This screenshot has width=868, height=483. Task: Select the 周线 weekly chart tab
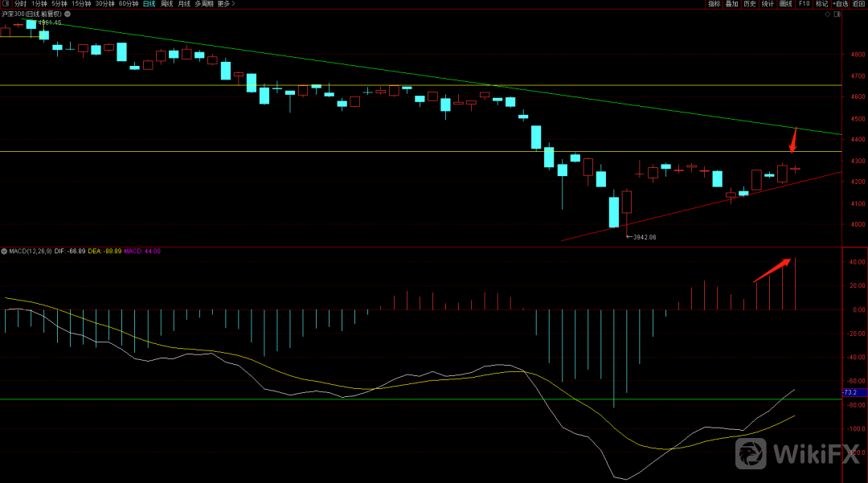pos(166,4)
